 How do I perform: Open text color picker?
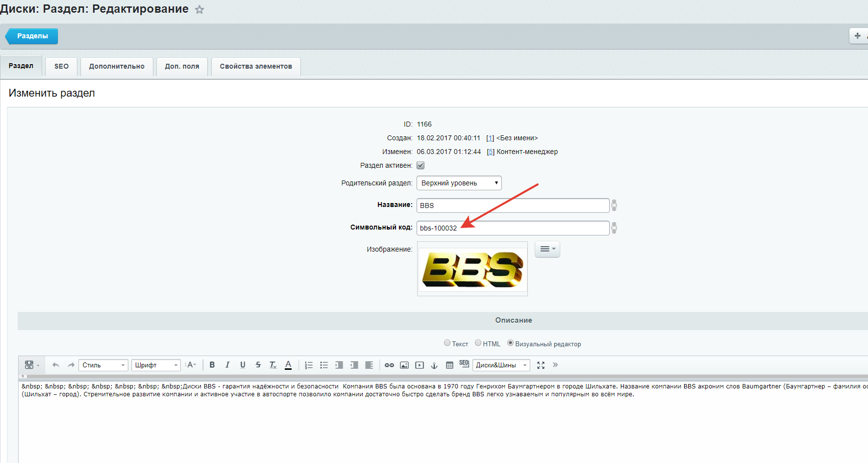coord(288,365)
